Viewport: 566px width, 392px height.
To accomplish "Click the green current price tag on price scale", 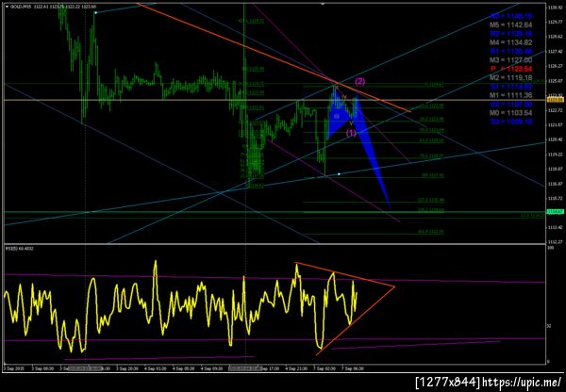I will point(556,212).
